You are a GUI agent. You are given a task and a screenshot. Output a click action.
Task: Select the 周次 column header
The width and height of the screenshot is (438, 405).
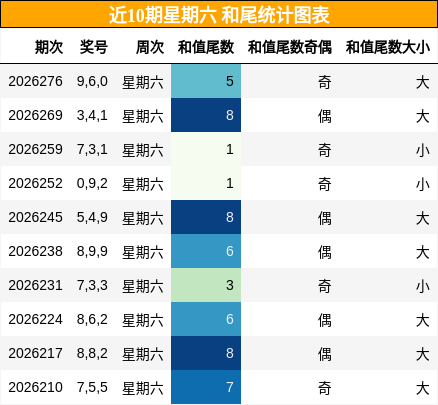[150, 47]
